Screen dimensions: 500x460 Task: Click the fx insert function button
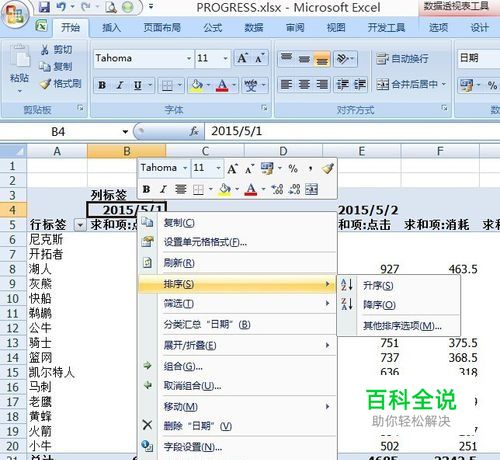pos(194,132)
